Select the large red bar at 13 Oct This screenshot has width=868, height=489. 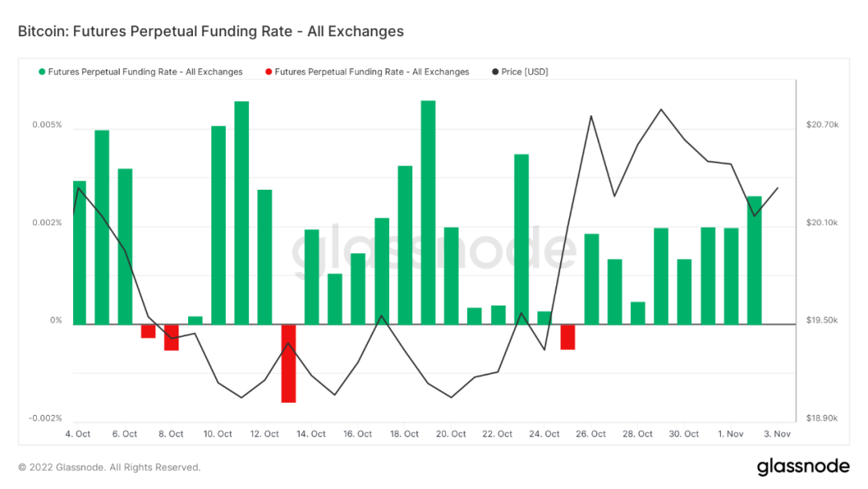click(289, 363)
